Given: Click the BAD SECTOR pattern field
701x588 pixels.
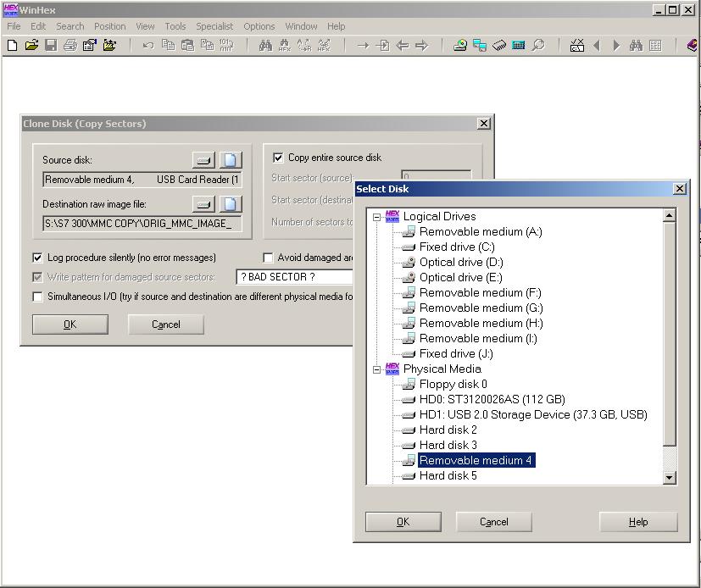Looking at the screenshot, I should point(295,277).
